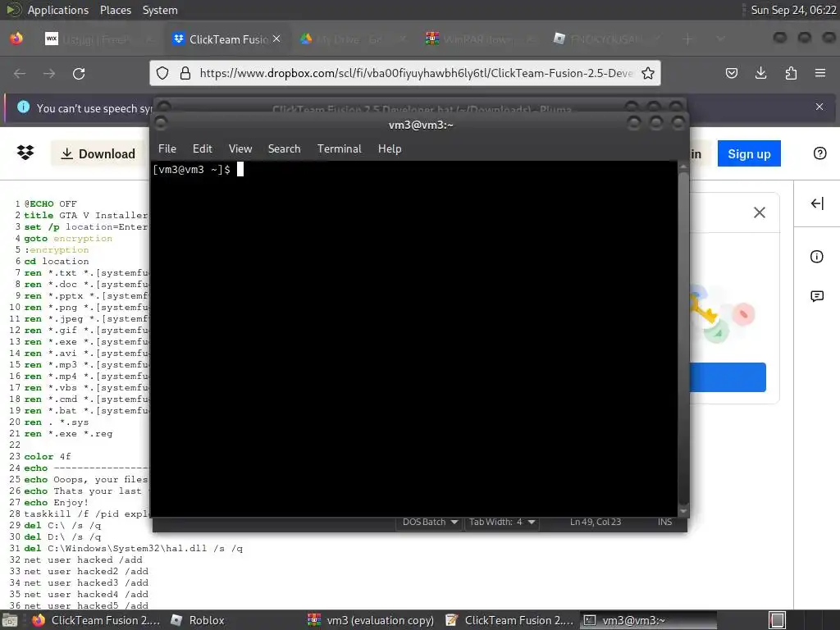Image resolution: width=840 pixels, height=630 pixels.
Task: Click the Ln 49, Col 23 status in Pluma
Action: [x=596, y=523]
